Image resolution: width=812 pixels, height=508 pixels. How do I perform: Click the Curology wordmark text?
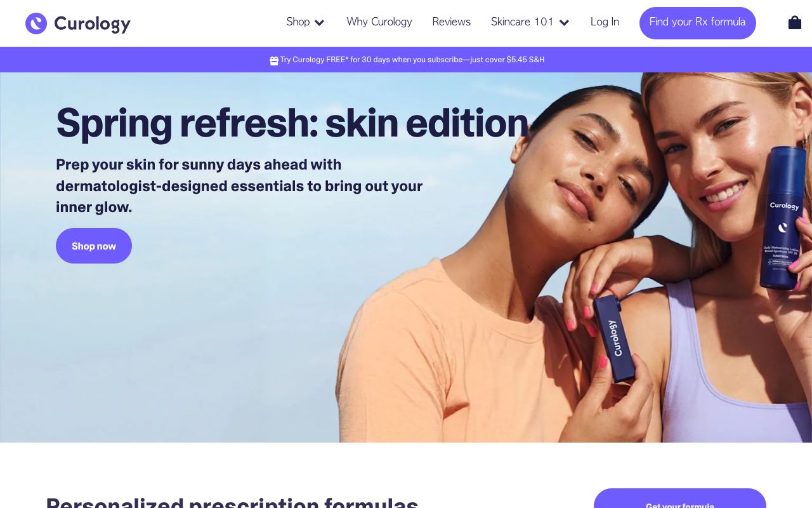coord(93,24)
